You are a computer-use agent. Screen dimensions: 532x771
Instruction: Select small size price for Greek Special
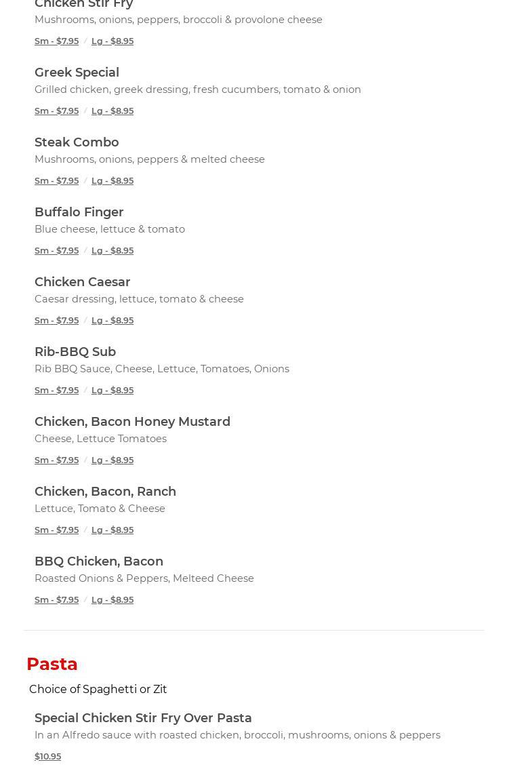click(56, 111)
